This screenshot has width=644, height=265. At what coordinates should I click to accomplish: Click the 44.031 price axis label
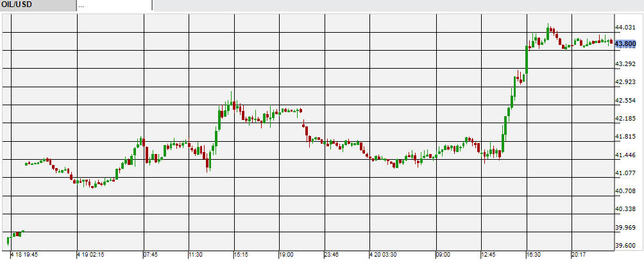coord(625,28)
